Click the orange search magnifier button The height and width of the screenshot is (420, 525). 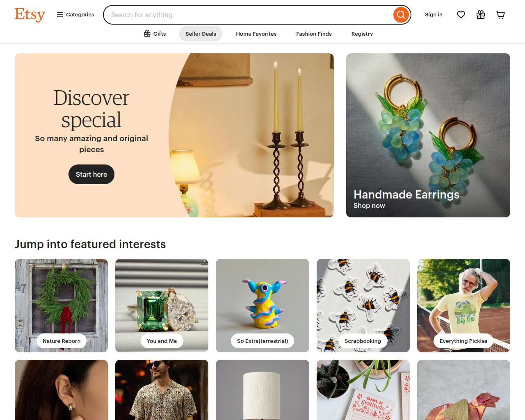point(401,15)
